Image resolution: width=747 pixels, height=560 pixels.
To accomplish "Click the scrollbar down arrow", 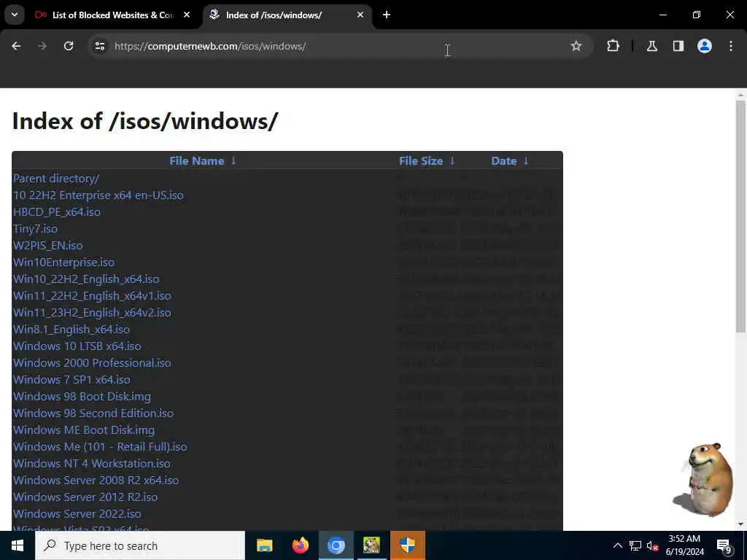I will click(x=740, y=524).
